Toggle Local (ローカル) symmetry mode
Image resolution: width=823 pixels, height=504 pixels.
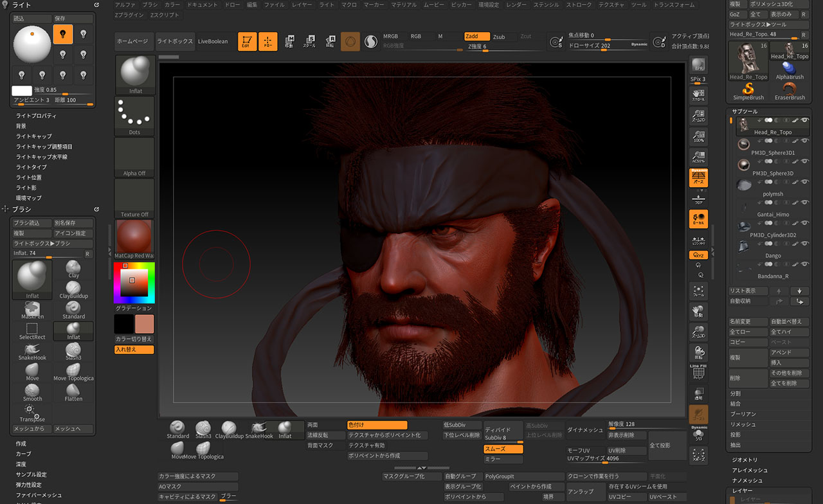click(x=698, y=219)
